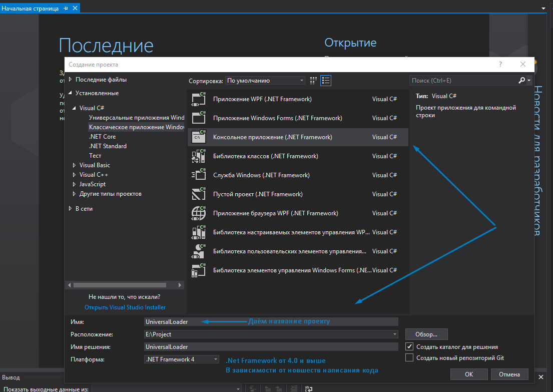
Task: Select the 'Тест' category
Action: pos(95,156)
